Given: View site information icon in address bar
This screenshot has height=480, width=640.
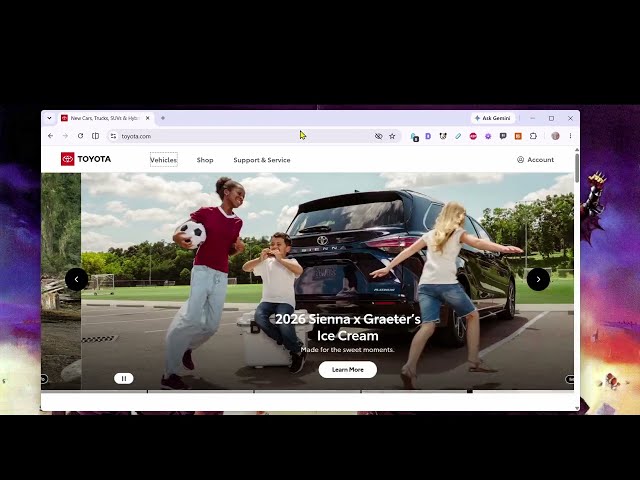Looking at the screenshot, I should tap(113, 136).
